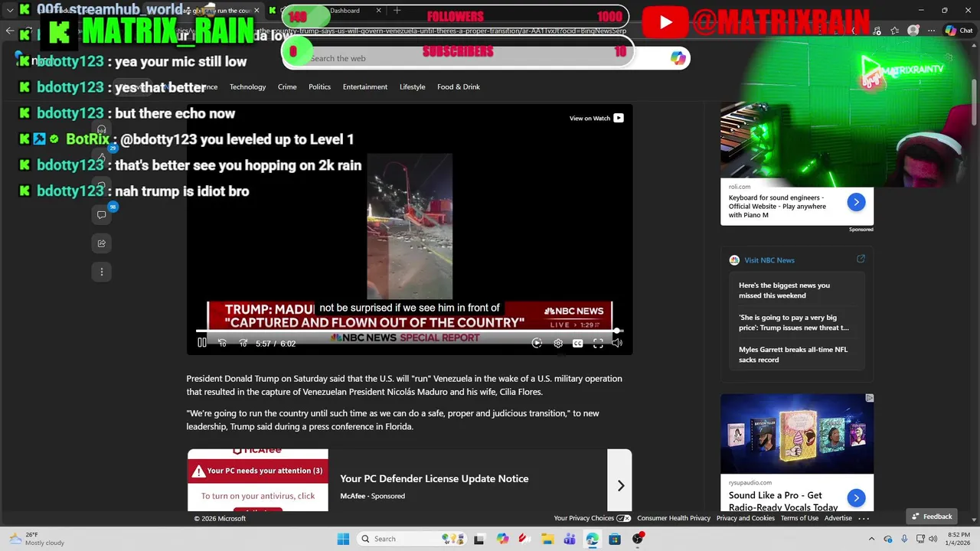Open roli.com keyboard ad arrow button
Screen dimensions: 980x551
pos(856,202)
